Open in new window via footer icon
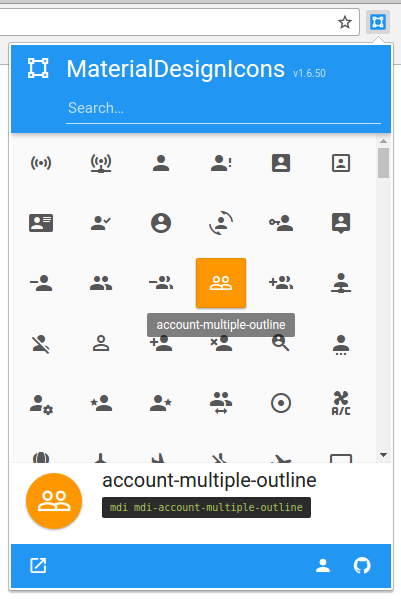Screen dimensions: 401x599 tap(38, 565)
